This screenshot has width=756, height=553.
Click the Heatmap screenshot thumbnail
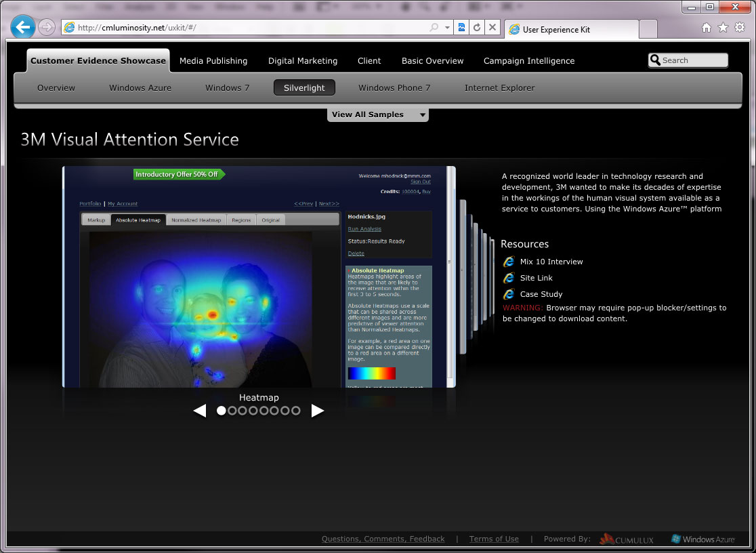[x=259, y=277]
